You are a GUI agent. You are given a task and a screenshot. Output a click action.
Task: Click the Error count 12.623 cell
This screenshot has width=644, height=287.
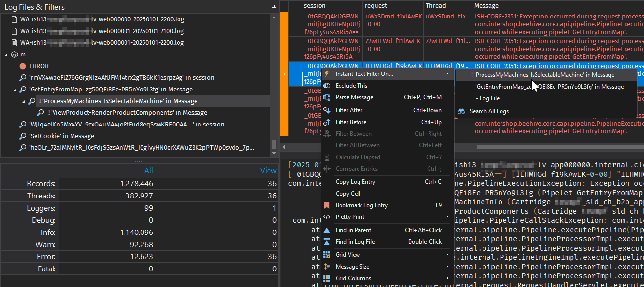(x=107, y=257)
